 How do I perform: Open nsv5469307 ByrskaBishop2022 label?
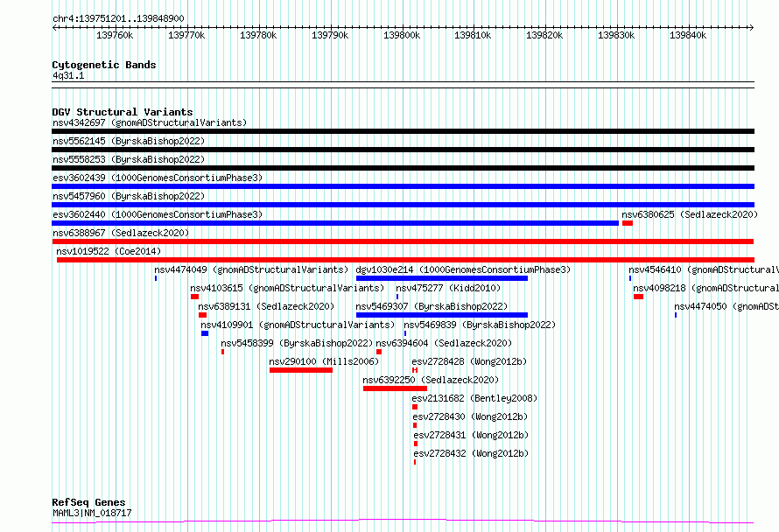(432, 306)
